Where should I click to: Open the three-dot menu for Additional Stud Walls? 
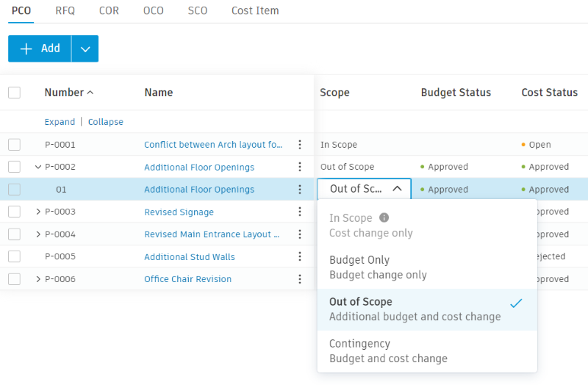pos(299,256)
